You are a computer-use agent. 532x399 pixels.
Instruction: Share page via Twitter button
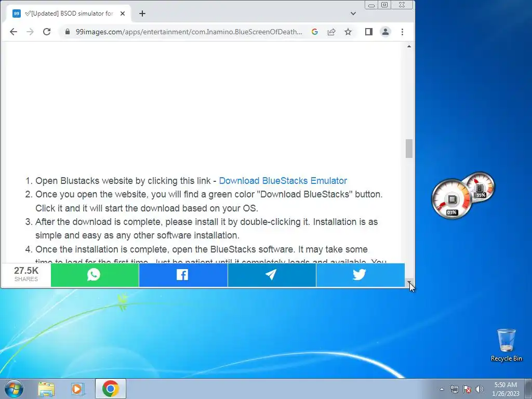click(x=361, y=275)
